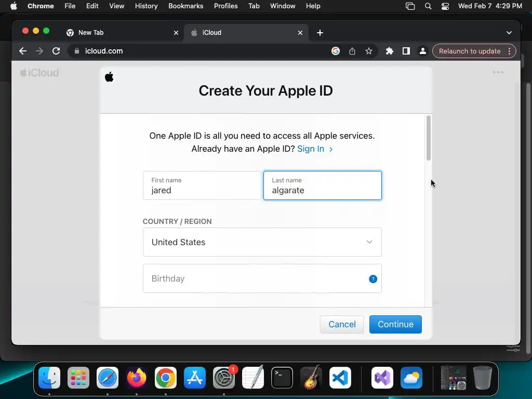Click the browser forward arrow

39,51
